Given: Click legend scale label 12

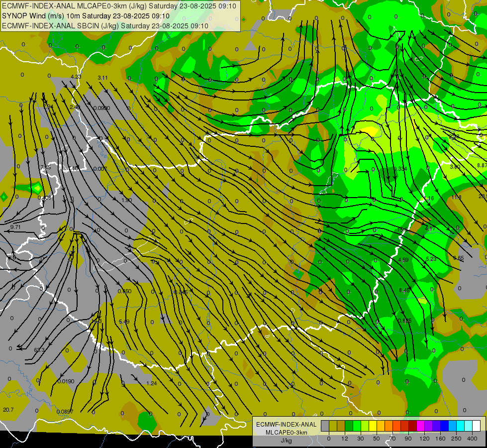Looking at the screenshot, I should pyautogui.click(x=345, y=439).
